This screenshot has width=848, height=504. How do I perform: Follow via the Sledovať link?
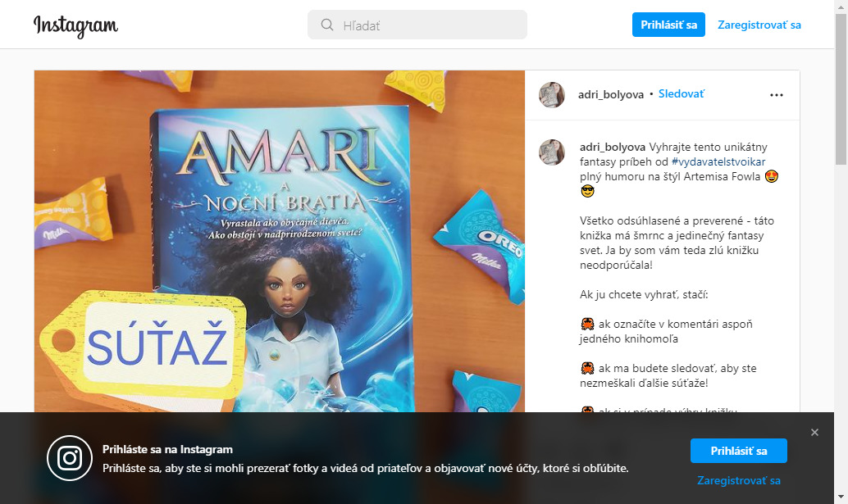[x=681, y=94]
